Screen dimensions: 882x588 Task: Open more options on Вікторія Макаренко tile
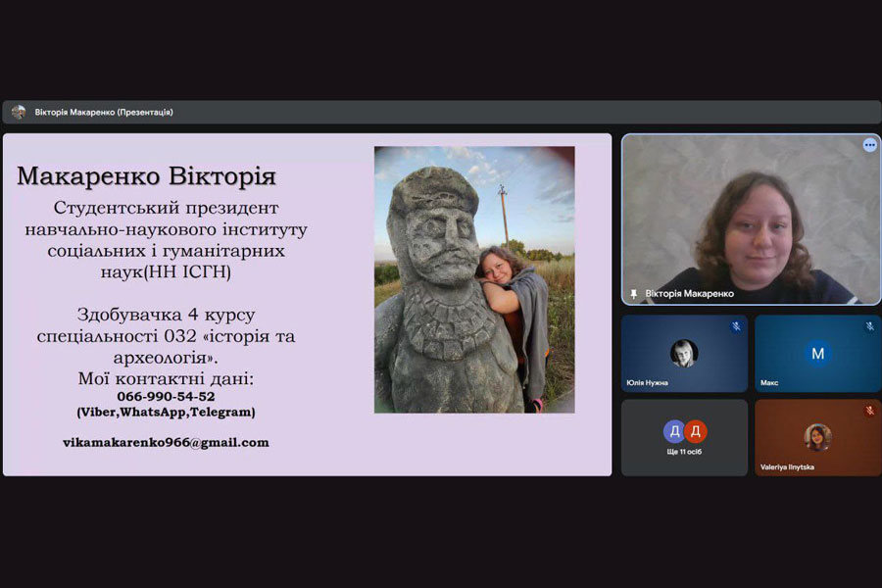(x=869, y=145)
